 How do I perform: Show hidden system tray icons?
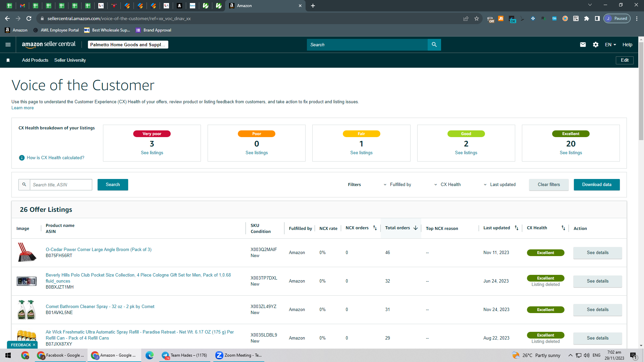pos(570,355)
